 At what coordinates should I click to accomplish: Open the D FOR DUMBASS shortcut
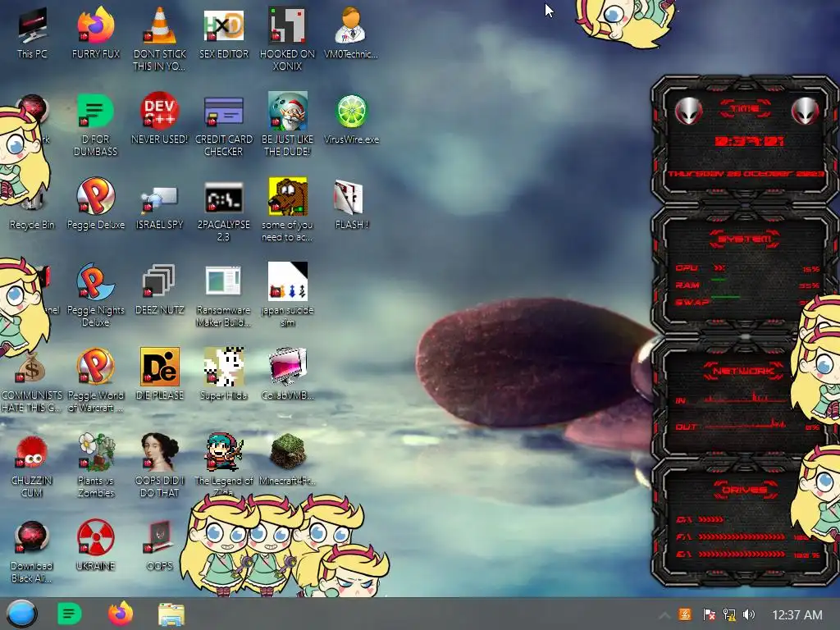click(x=95, y=125)
